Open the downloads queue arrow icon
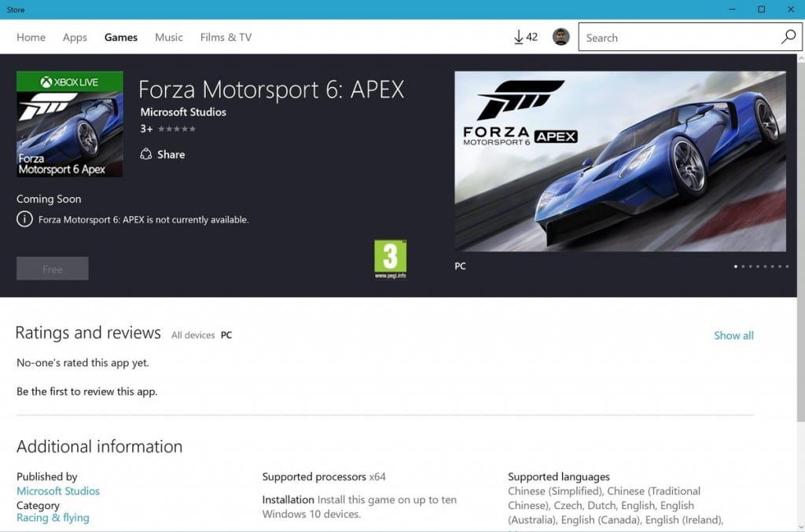 tap(519, 37)
